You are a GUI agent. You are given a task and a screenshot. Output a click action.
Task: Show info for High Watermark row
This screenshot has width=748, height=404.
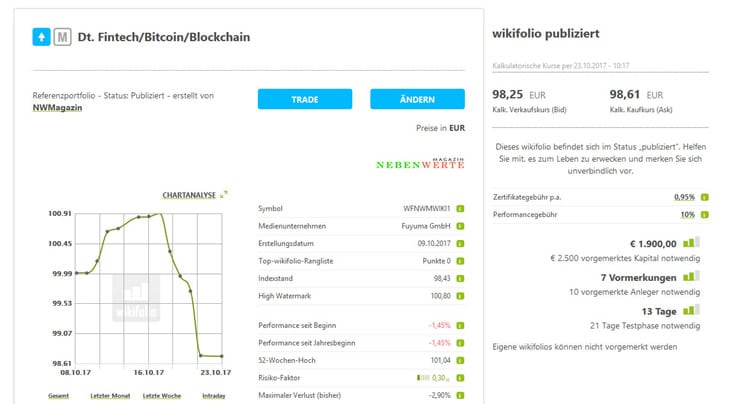(x=460, y=296)
